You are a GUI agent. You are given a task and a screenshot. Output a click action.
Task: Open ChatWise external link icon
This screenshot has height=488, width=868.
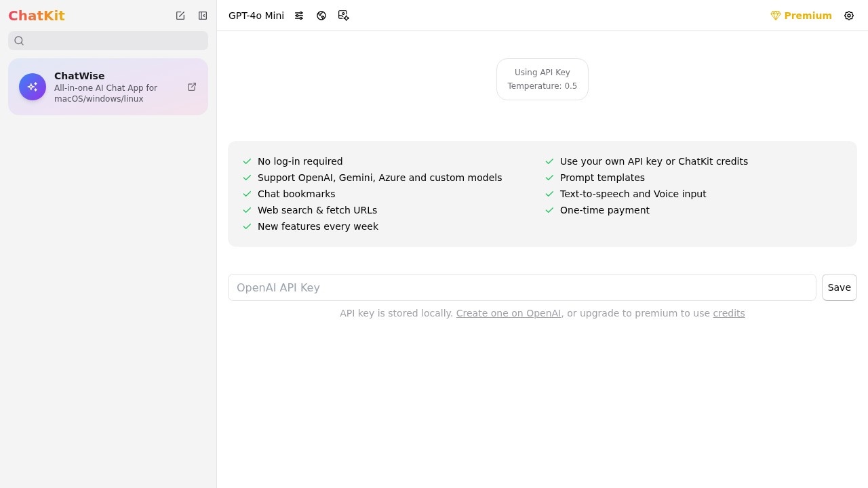pyautogui.click(x=192, y=87)
